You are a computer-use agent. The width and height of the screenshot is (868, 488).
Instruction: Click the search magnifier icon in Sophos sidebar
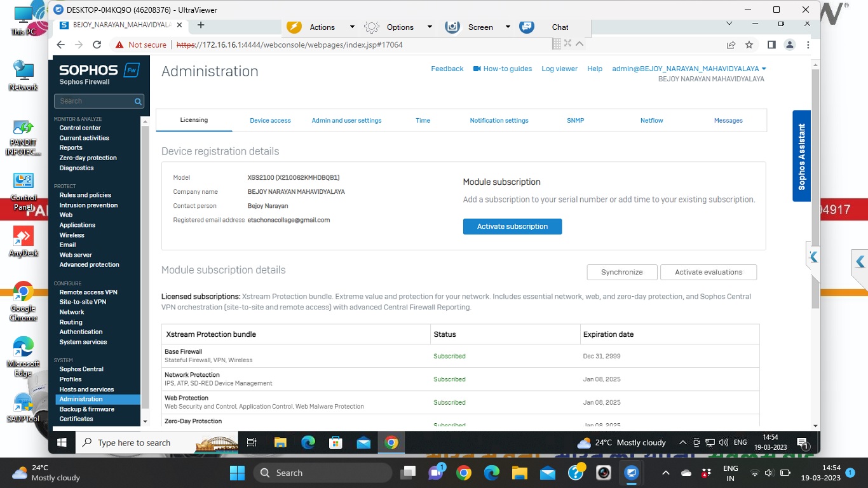click(x=137, y=102)
